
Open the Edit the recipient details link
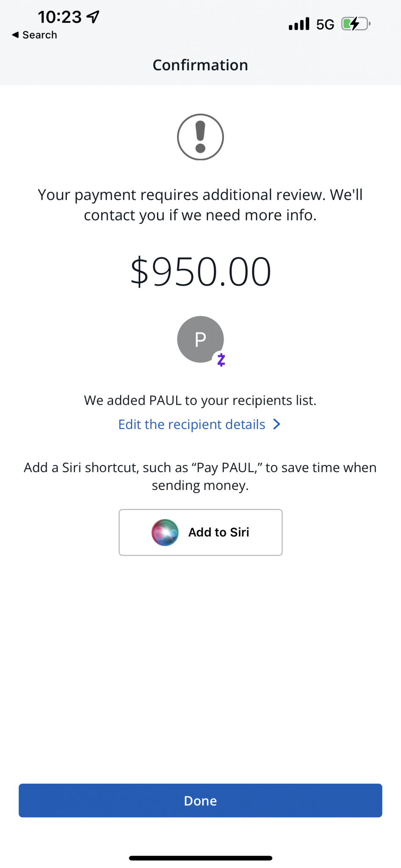point(192,424)
